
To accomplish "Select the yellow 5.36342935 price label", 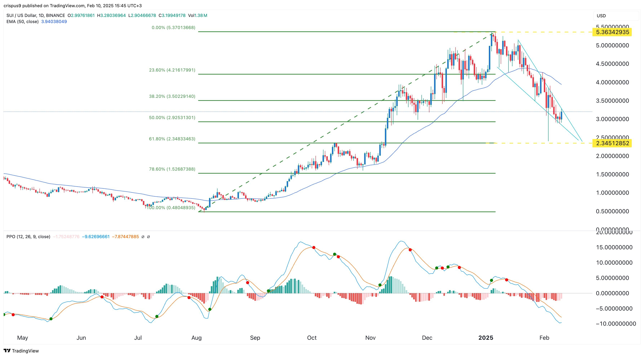I will (612, 32).
